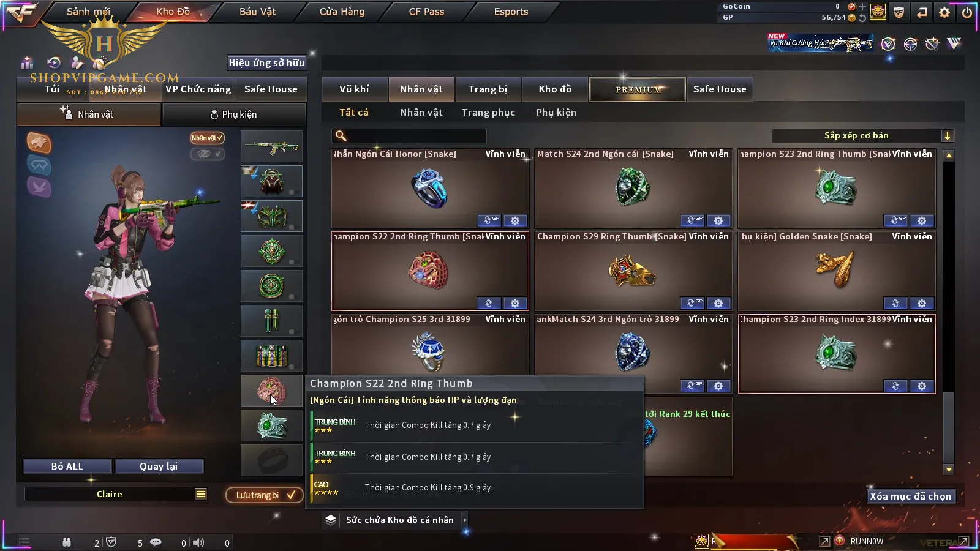Screen dimensions: 980x551
Task: Click the chat bubble status icon
Action: (156, 542)
